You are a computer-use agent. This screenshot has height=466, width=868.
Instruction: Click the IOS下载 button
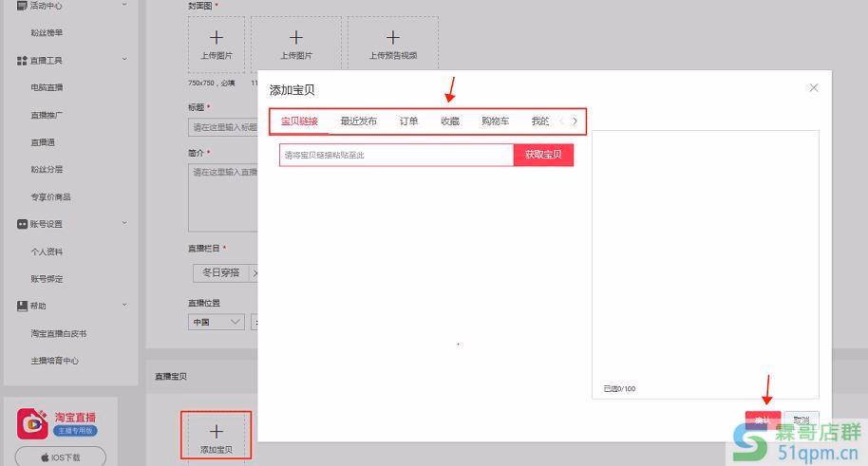click(x=61, y=457)
